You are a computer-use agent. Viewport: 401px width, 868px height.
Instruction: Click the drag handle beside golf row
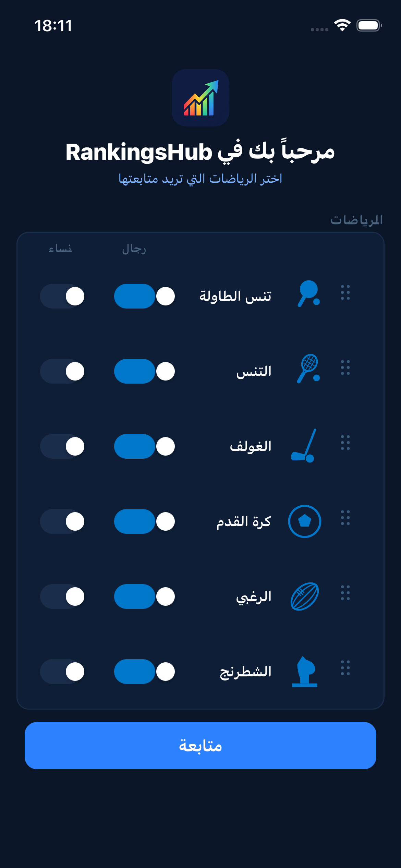pos(345,443)
